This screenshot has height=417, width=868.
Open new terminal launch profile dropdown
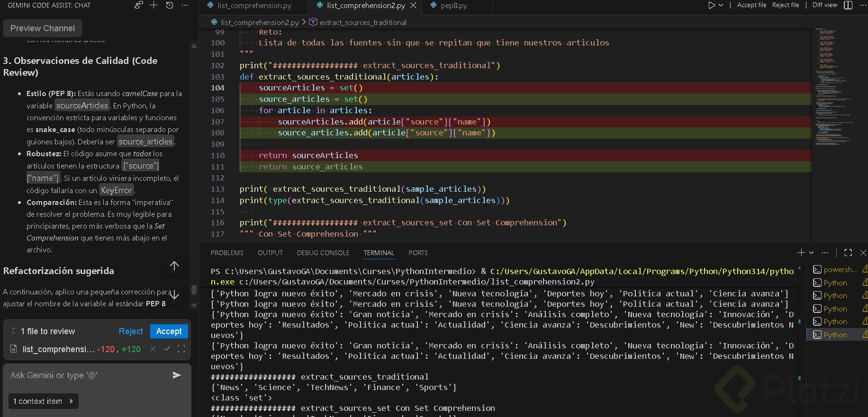[x=812, y=253]
